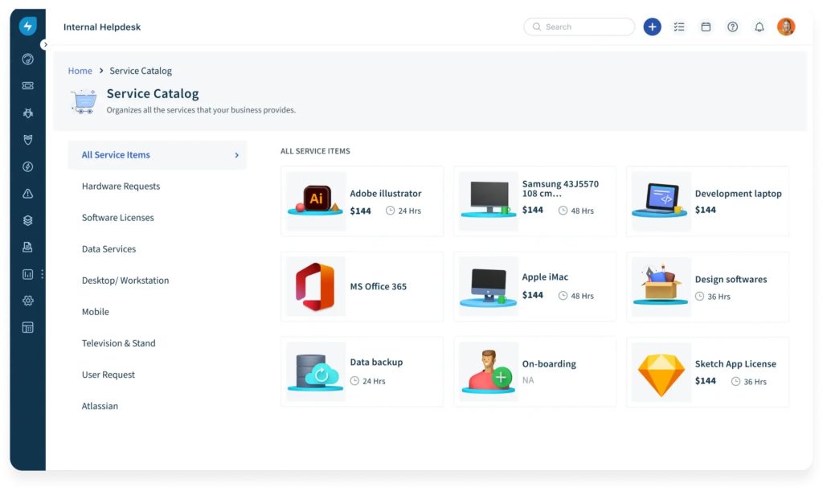Open the three-dot menu beside the analytics icon

42,273
